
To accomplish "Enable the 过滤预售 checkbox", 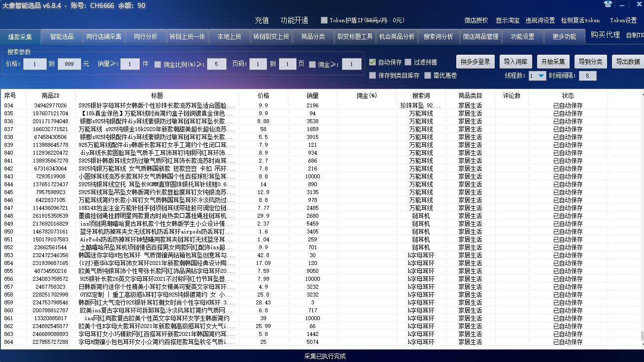I will tap(408, 62).
